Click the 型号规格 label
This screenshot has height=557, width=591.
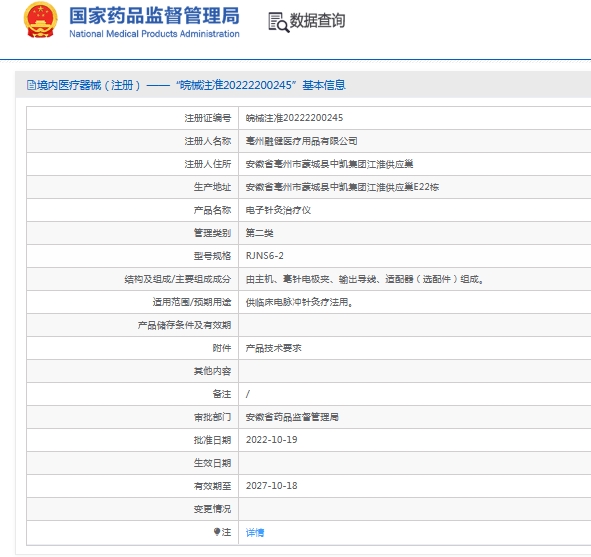(x=212, y=256)
